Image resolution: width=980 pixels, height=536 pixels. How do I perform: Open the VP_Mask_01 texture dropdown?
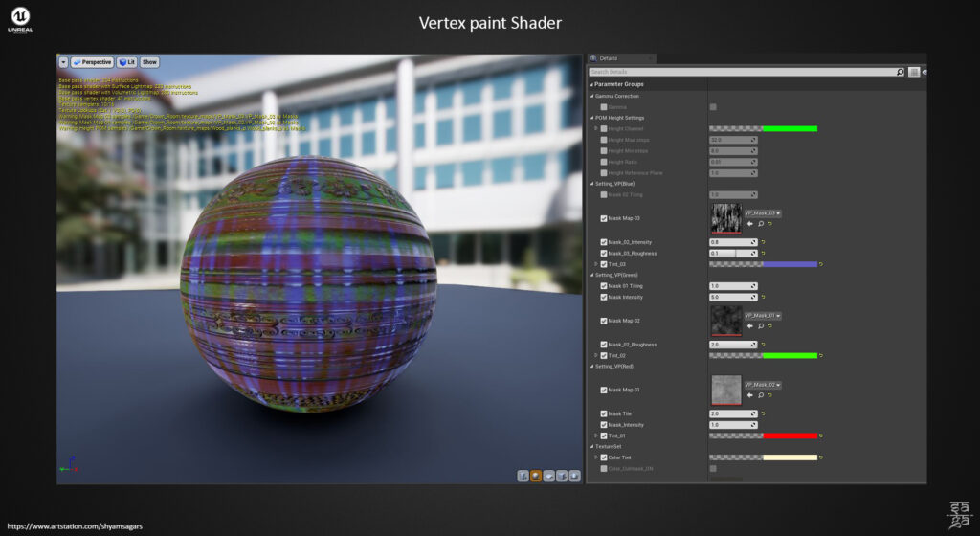(x=763, y=316)
